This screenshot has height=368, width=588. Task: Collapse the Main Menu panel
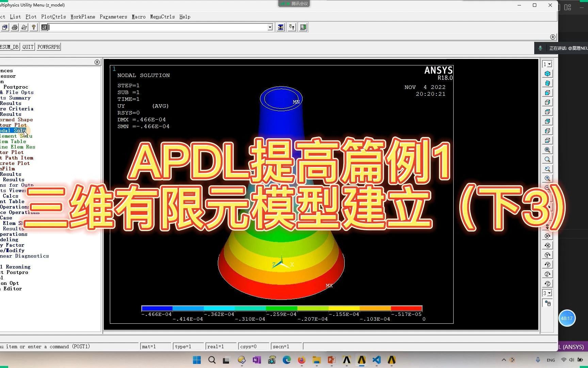[97, 62]
